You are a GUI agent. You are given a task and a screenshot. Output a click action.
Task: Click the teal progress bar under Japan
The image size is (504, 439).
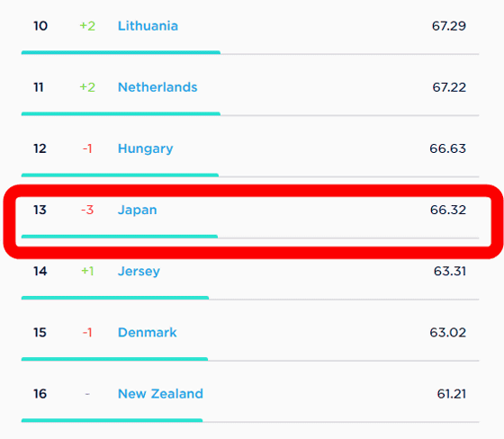(x=120, y=237)
